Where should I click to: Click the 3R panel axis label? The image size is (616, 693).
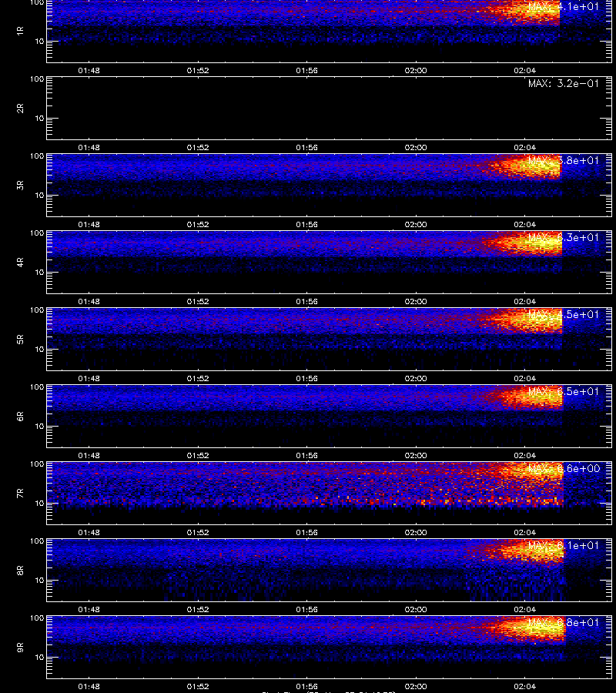coord(20,185)
